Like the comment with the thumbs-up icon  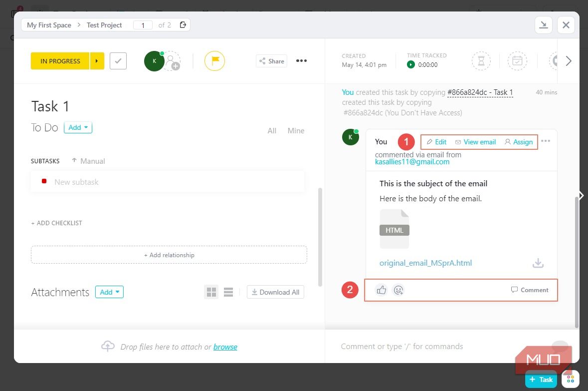382,290
